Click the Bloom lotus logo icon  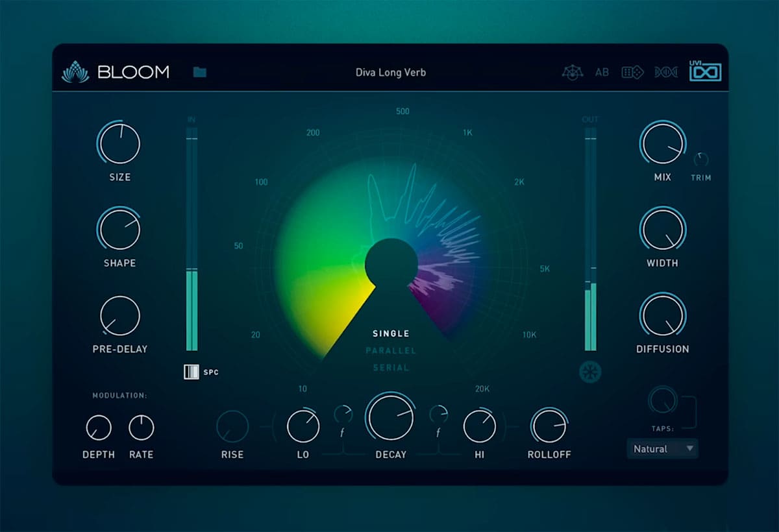tap(75, 71)
